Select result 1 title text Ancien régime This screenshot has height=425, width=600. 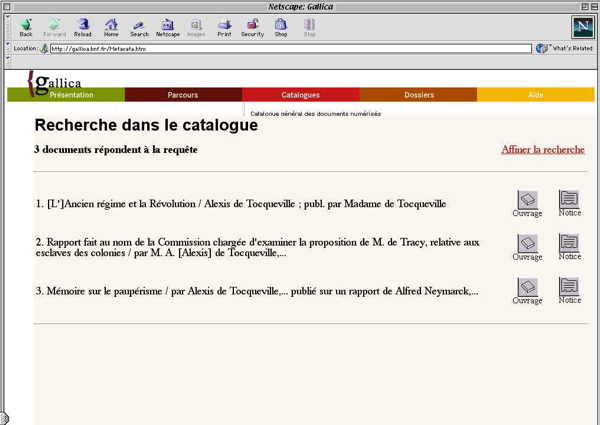tap(241, 204)
